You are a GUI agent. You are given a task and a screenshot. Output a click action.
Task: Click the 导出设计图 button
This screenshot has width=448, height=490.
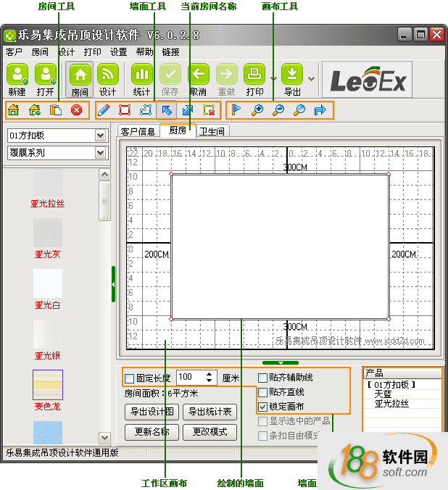[x=152, y=412]
